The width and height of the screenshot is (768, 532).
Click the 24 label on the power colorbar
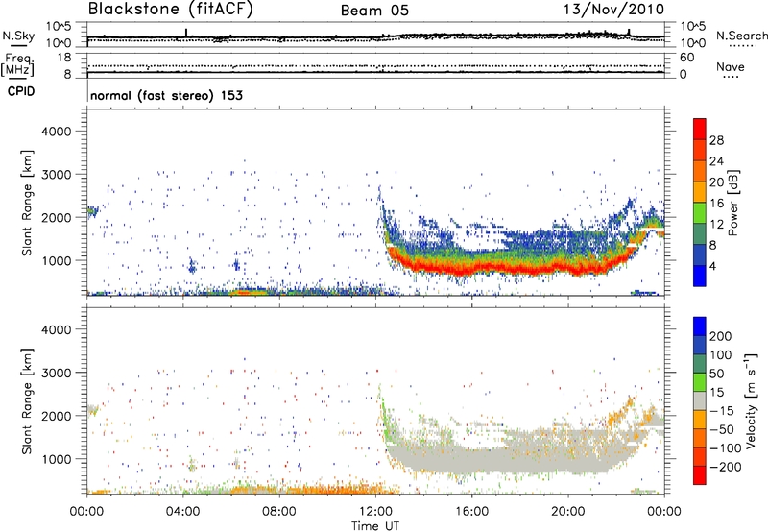tap(716, 161)
